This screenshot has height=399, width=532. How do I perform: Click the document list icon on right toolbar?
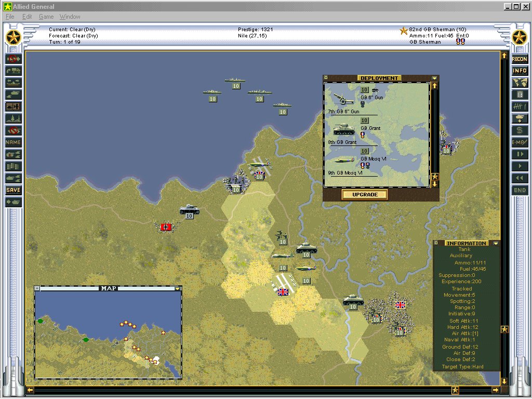(x=520, y=95)
